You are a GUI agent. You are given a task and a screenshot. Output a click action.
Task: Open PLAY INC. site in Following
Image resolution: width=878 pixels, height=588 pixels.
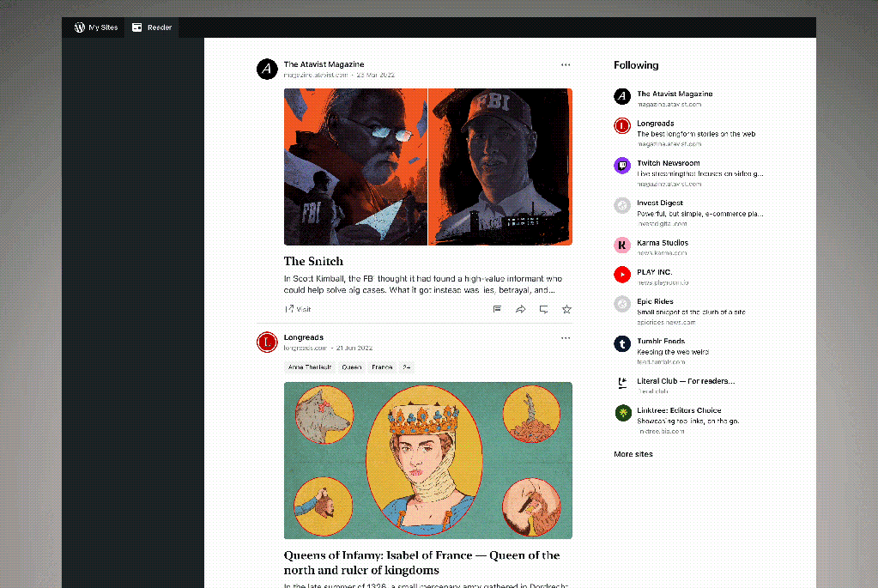[654, 272]
